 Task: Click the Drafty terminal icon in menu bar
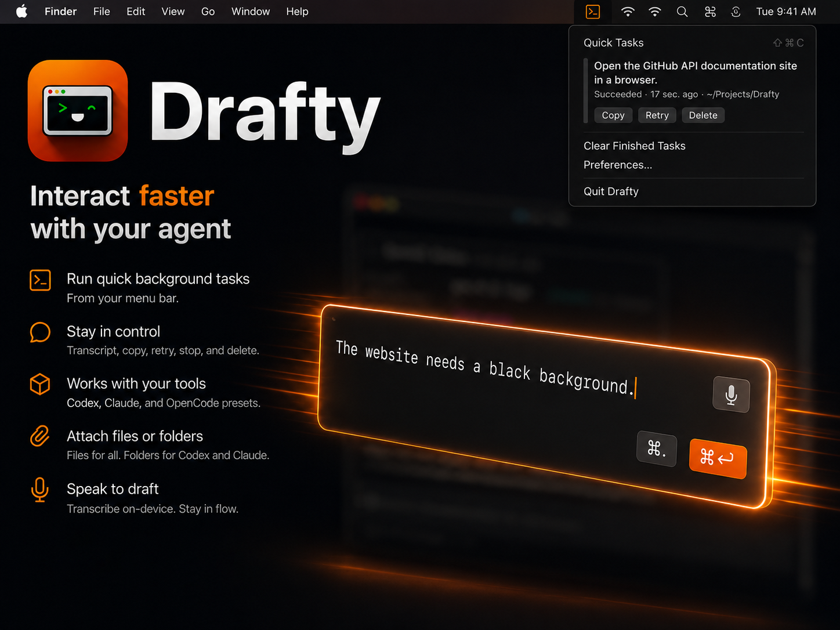(592, 12)
